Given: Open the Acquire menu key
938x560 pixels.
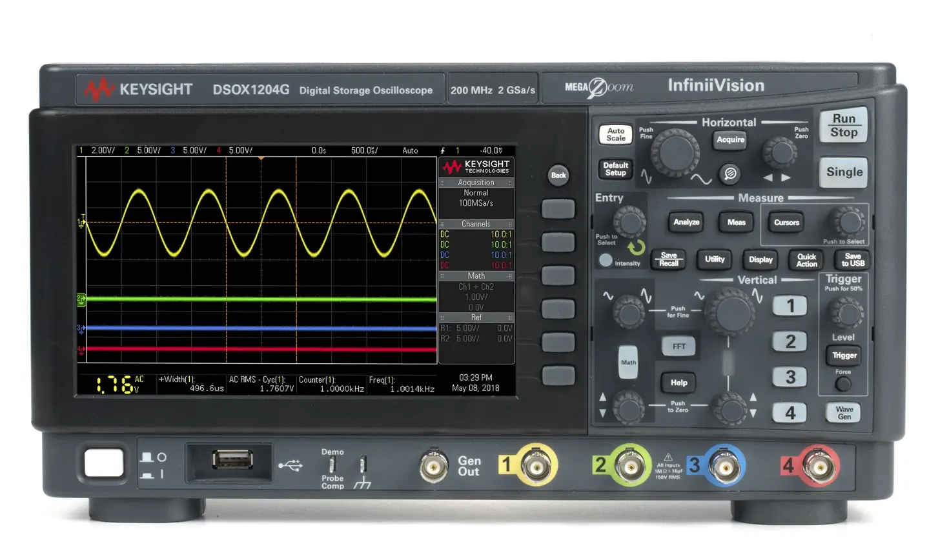Looking at the screenshot, I should tap(730, 139).
